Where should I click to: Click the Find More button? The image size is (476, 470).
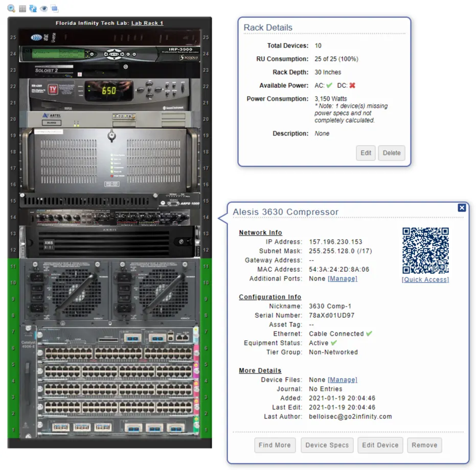(x=275, y=445)
